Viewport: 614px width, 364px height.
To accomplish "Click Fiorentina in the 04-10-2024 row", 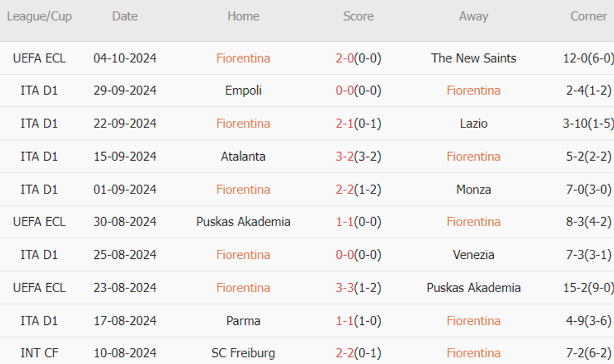I will [x=243, y=58].
